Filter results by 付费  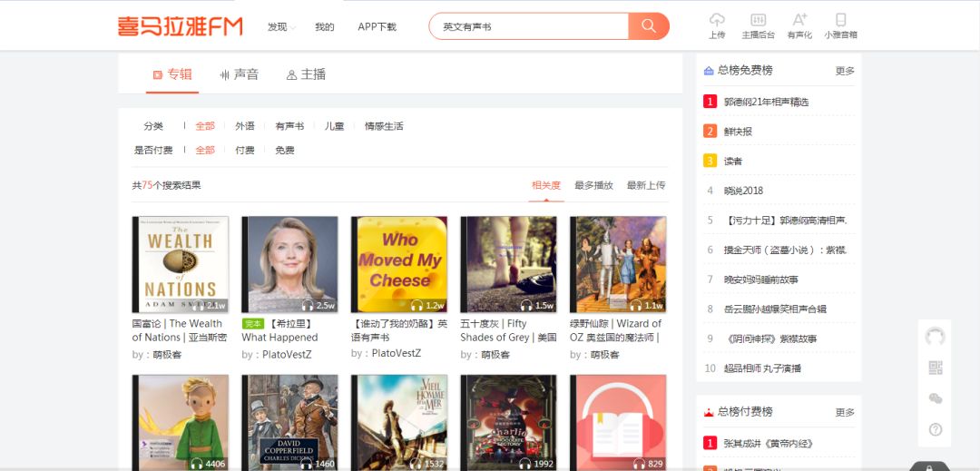245,150
